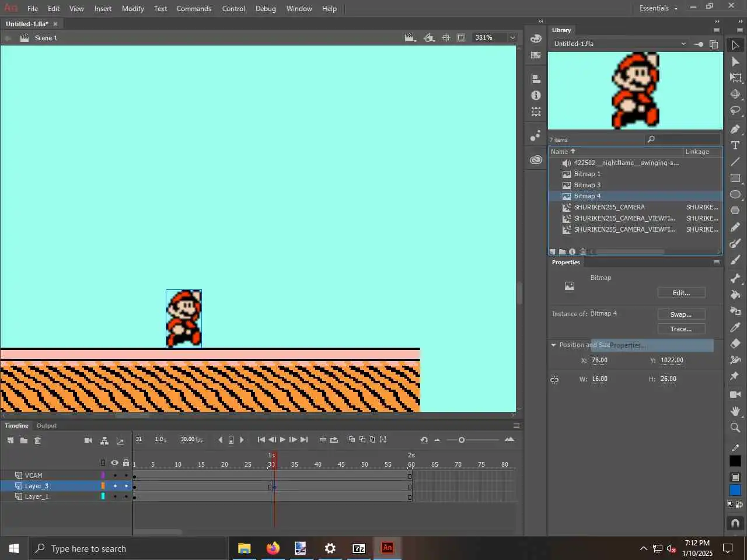747x560 pixels.
Task: Toggle lock width and height link
Action: (x=554, y=380)
